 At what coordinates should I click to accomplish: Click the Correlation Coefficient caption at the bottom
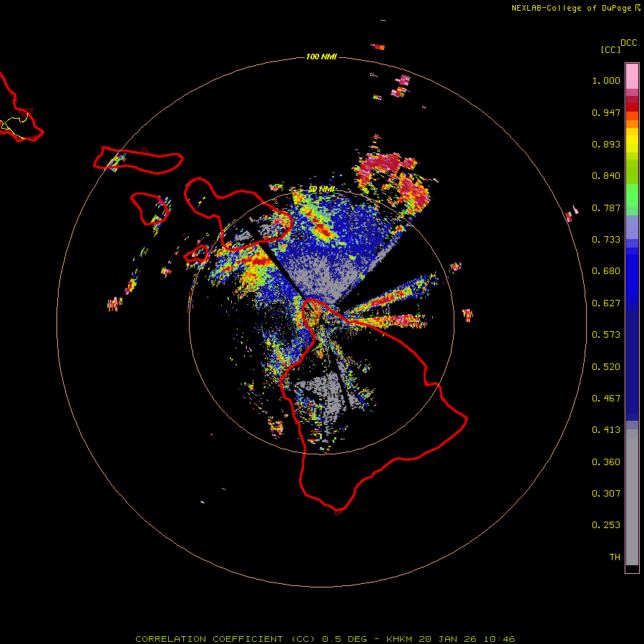coord(325,639)
